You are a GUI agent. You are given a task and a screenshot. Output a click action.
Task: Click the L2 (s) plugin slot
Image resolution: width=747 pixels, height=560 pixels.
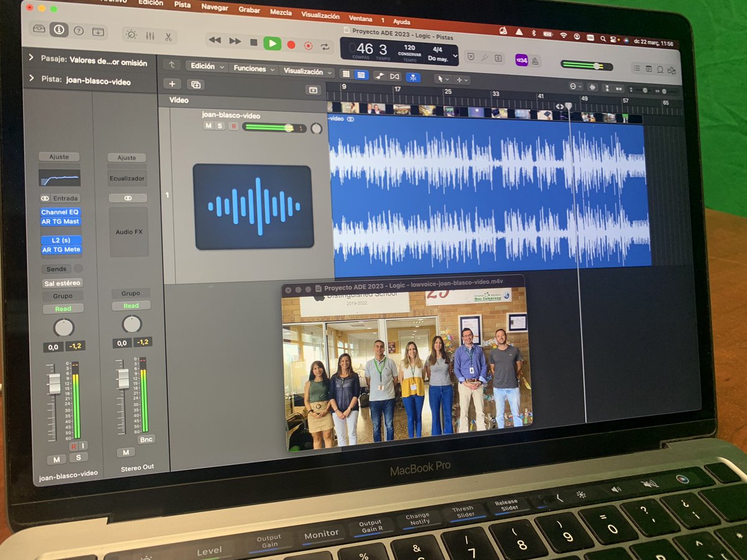click(x=60, y=240)
